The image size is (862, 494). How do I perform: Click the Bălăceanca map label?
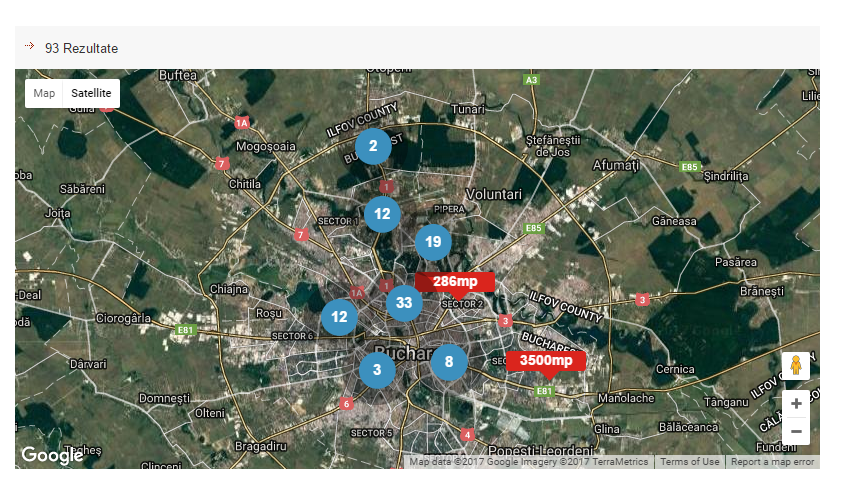[x=688, y=428]
